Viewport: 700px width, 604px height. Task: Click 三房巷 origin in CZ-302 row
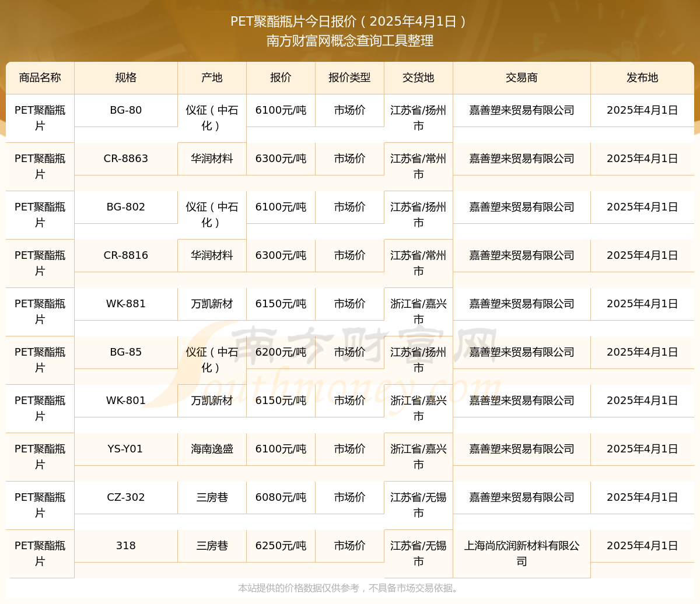click(212, 497)
